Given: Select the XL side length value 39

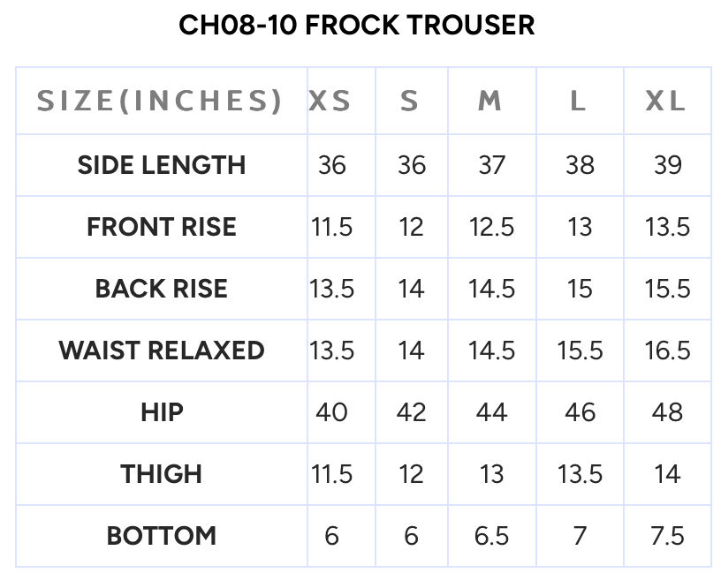Looking at the screenshot, I should point(667,165).
